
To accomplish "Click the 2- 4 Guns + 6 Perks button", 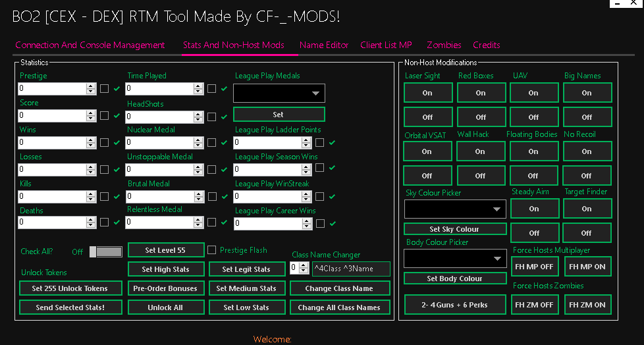I will [x=455, y=305].
